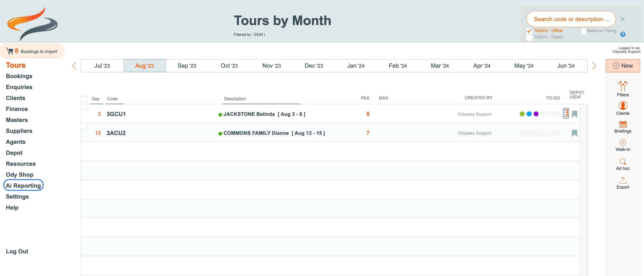Open Tours in the sidebar
The height and width of the screenshot is (276, 644).
(16, 65)
